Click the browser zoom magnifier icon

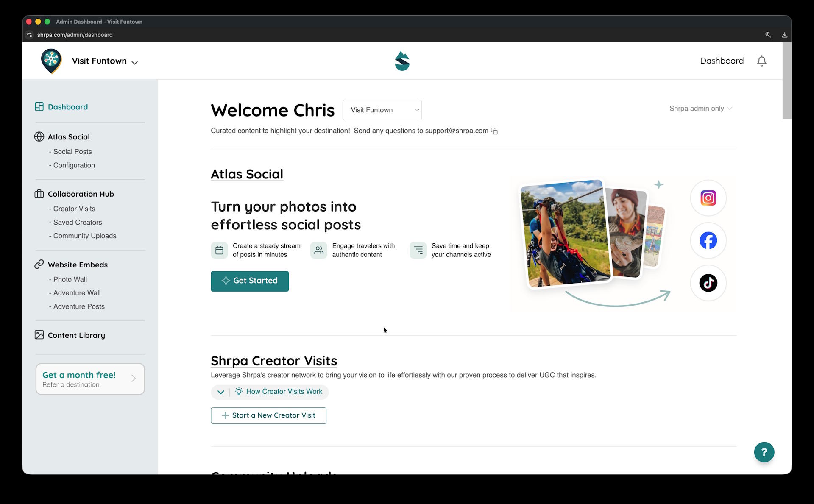pyautogui.click(x=768, y=35)
